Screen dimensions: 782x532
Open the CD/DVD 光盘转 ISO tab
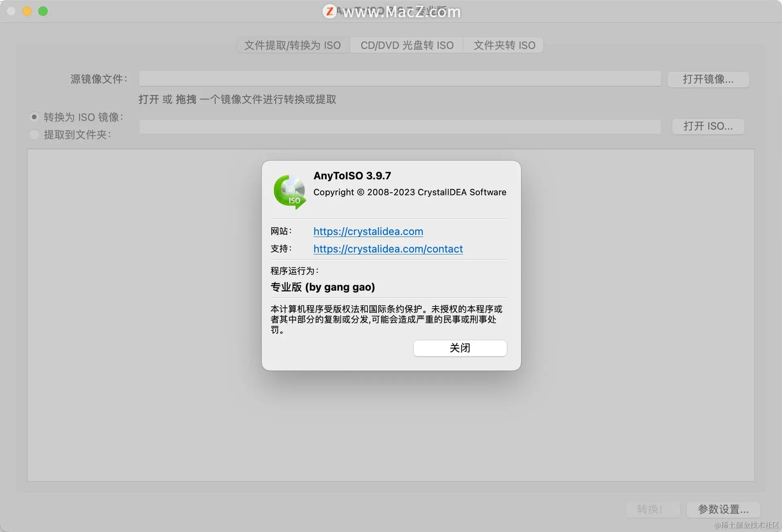coord(406,45)
